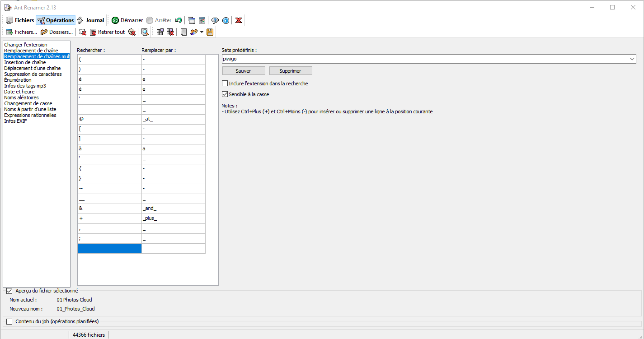The width and height of the screenshot is (644, 339).
Task: Open the Journal tab
Action: [91, 20]
